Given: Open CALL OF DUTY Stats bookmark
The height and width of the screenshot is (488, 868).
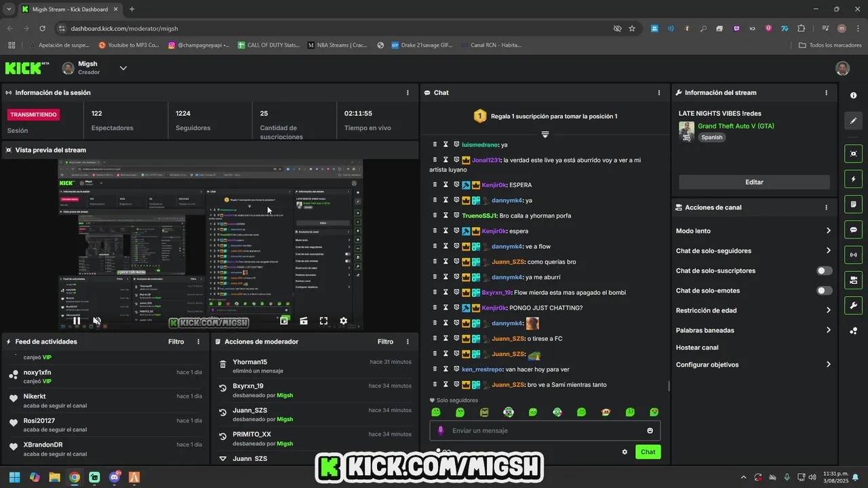Looking at the screenshot, I should 269,45.
